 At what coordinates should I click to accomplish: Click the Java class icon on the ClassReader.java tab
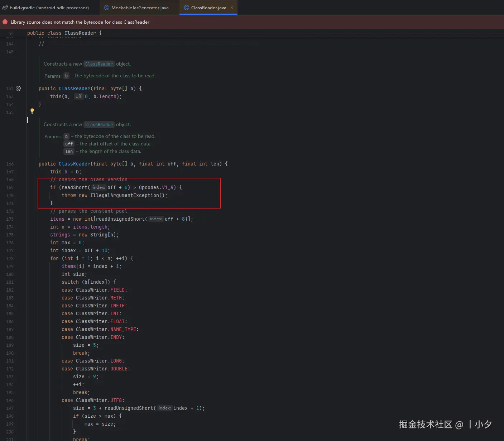coord(187,8)
